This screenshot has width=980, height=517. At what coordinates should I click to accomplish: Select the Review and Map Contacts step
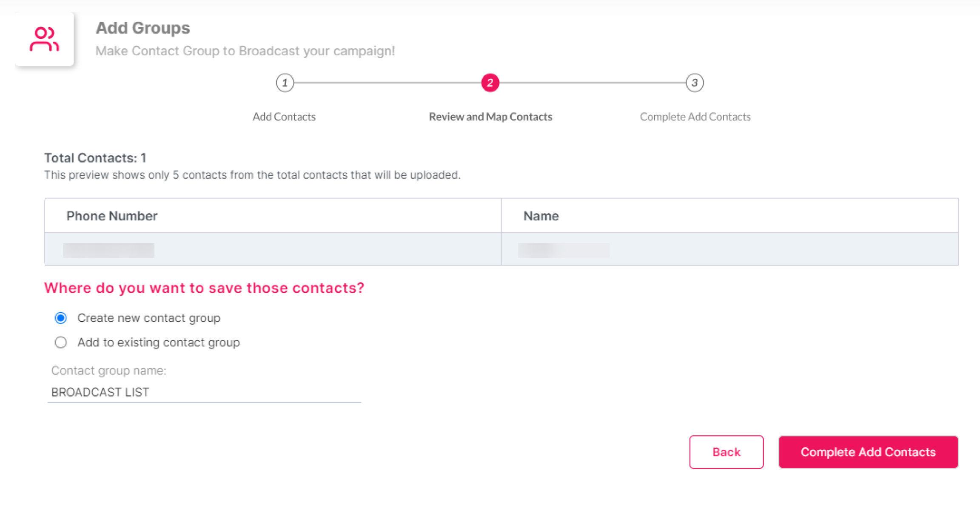490,117
